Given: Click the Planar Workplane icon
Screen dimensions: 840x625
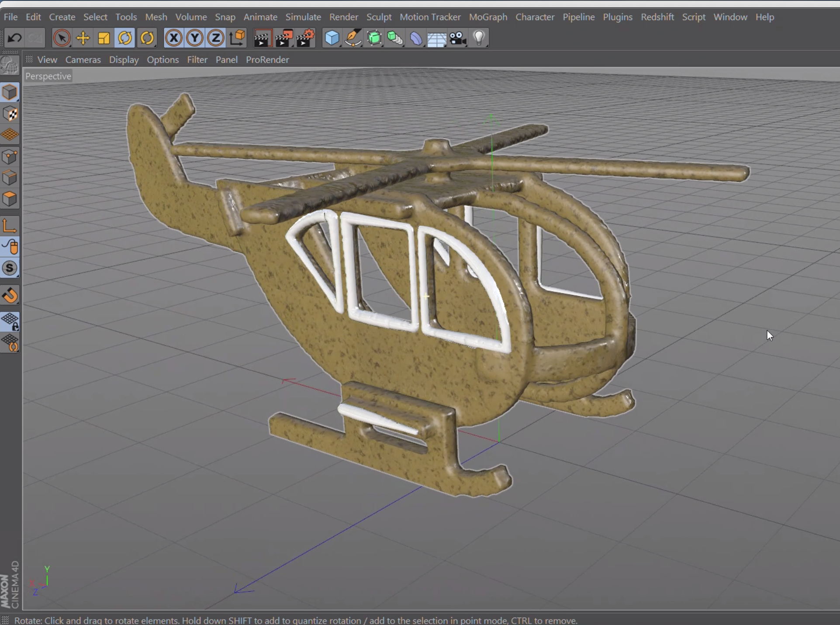Looking at the screenshot, I should (x=10, y=343).
